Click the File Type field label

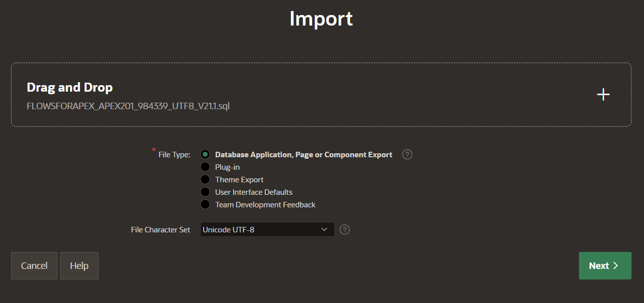pyautogui.click(x=174, y=155)
